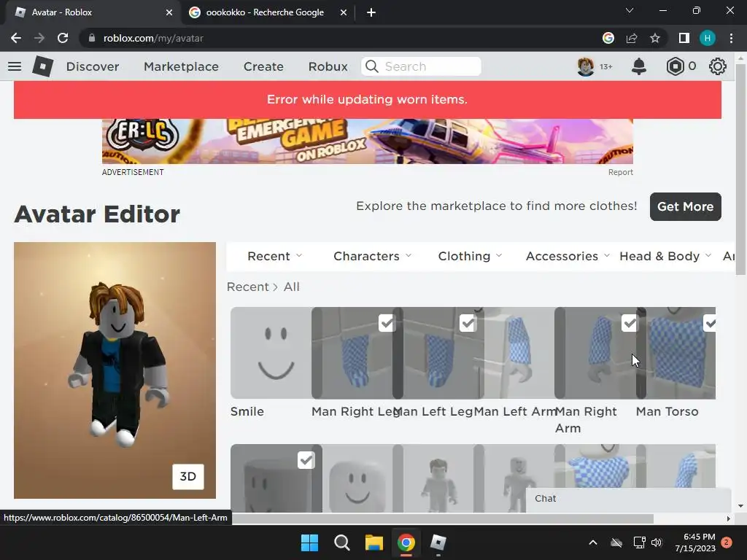Click the horizontal scrollbar thumb
This screenshot has height=560, width=747.
point(443,518)
